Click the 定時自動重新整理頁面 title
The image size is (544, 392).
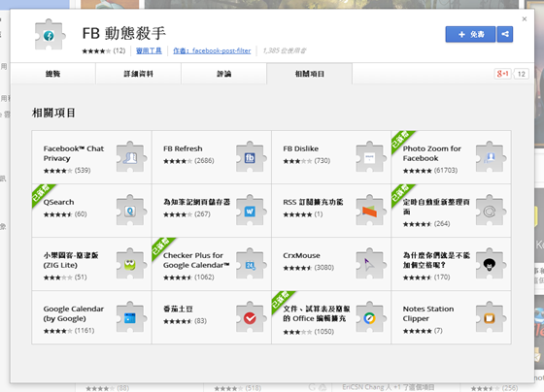coord(436,207)
